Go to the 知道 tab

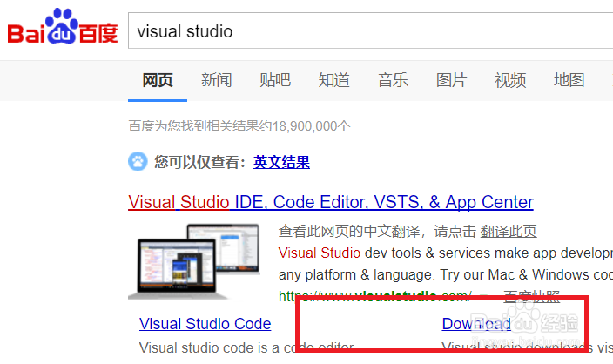click(333, 80)
